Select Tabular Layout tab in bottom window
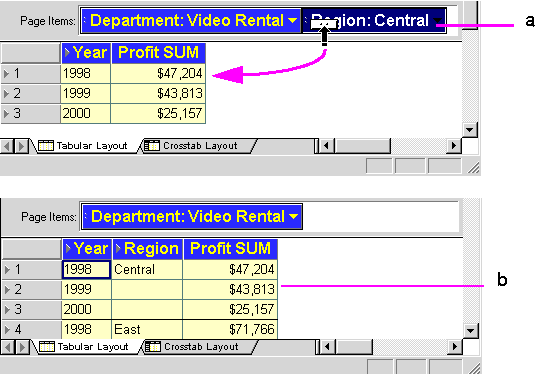 [93, 346]
